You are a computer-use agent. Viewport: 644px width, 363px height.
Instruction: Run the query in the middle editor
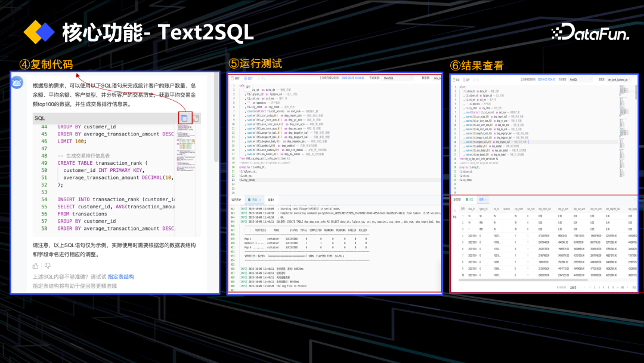point(249,78)
